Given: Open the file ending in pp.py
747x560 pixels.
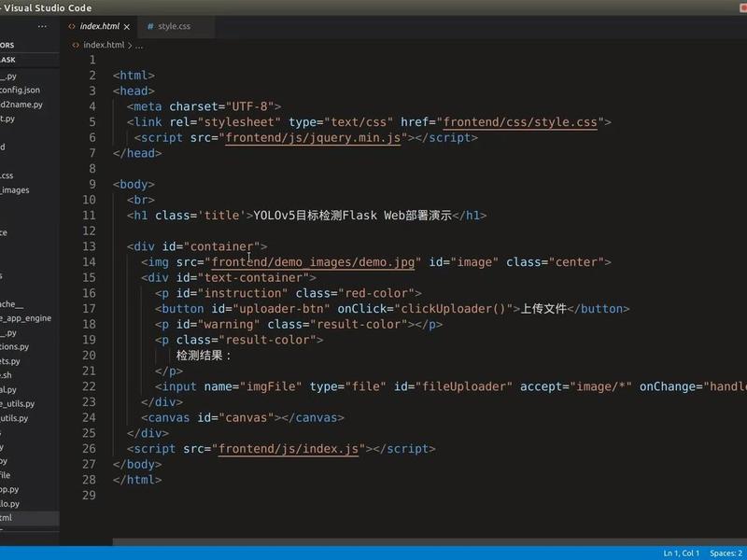Looking at the screenshot, I should click(9, 489).
